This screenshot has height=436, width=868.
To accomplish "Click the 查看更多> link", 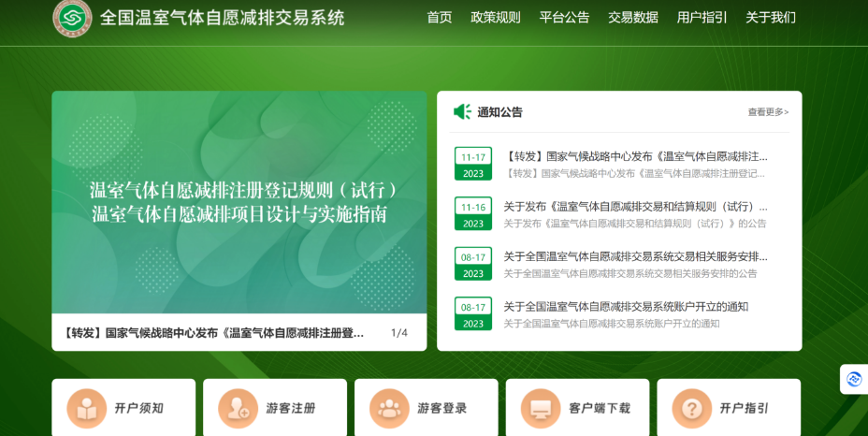I will [767, 112].
